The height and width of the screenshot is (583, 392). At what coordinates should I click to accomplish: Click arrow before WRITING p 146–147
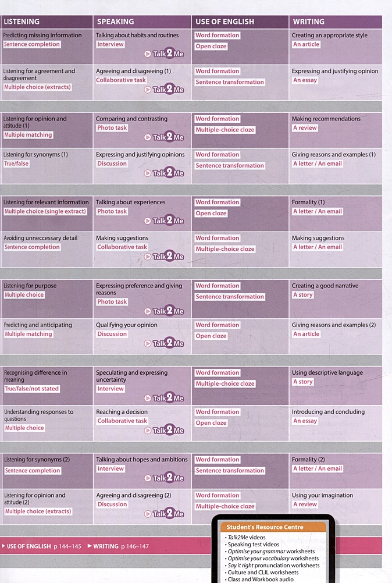click(89, 546)
